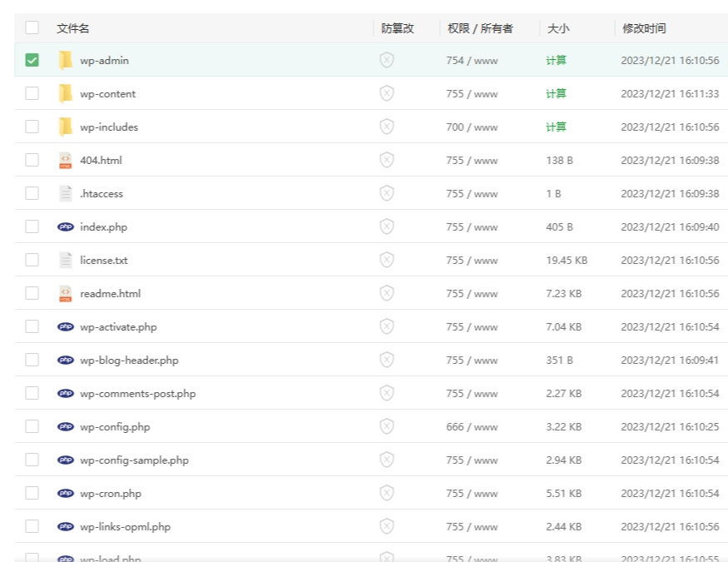Click the wp-config.php PHP icon
The image size is (728, 562).
click(66, 426)
